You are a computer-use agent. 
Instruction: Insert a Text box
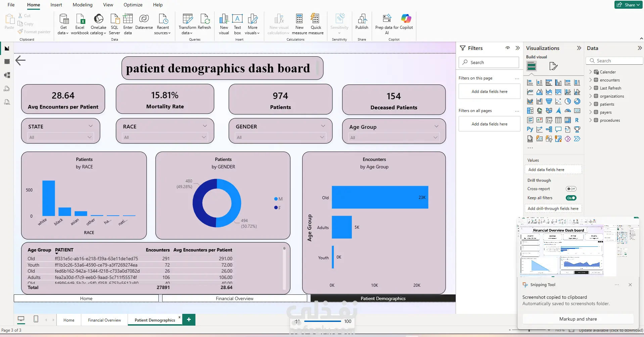[x=237, y=24]
